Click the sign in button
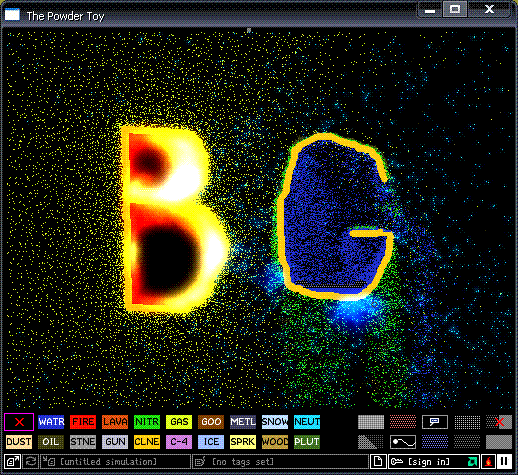Image resolution: width=518 pixels, height=475 pixels. [434, 462]
